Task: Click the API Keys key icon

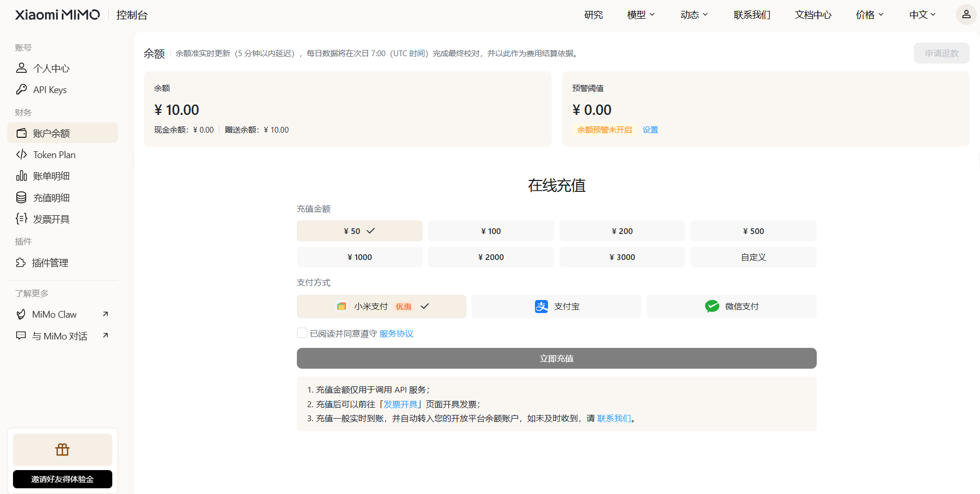Action: [x=21, y=89]
